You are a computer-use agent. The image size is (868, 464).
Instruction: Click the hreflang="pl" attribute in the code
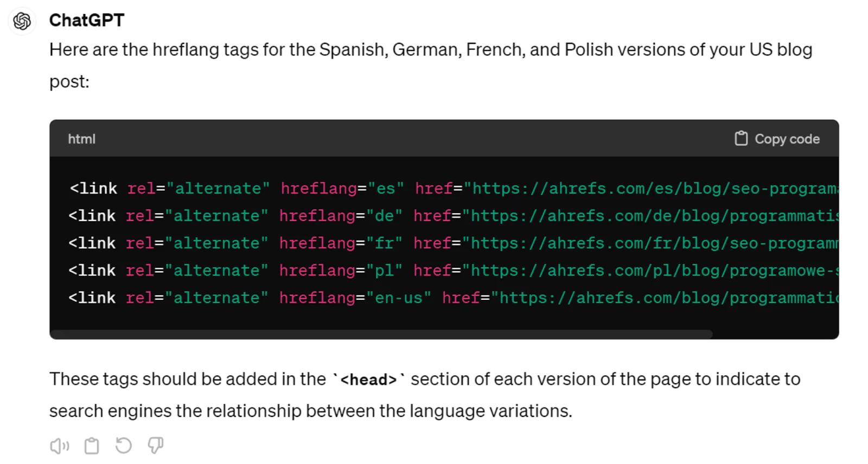pyautogui.click(x=340, y=270)
